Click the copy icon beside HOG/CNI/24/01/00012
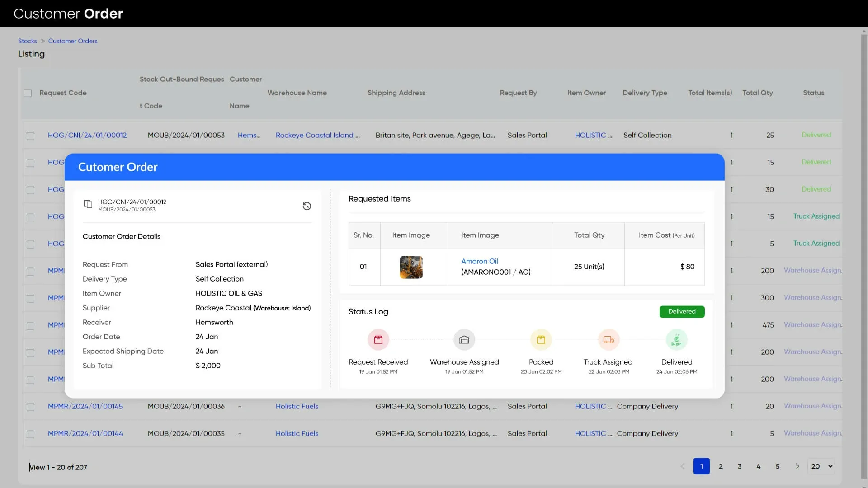Image resolution: width=868 pixels, height=488 pixels. coord(88,204)
